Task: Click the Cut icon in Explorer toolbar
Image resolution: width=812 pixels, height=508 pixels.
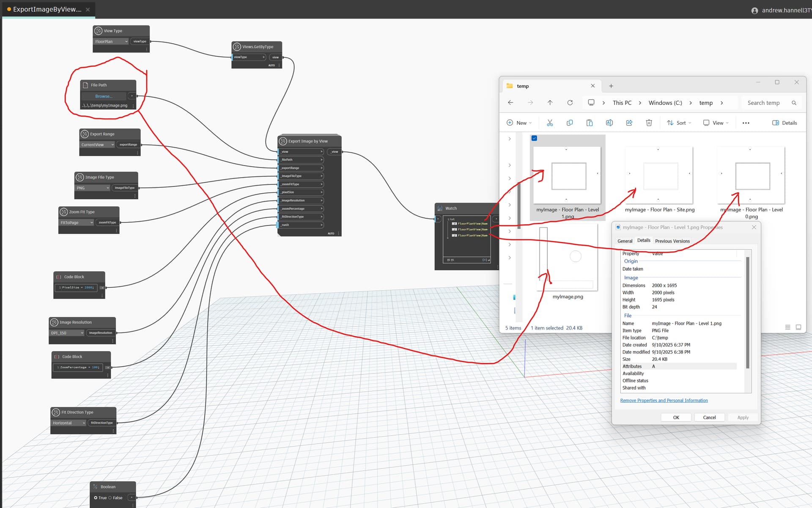Action: 550,123
